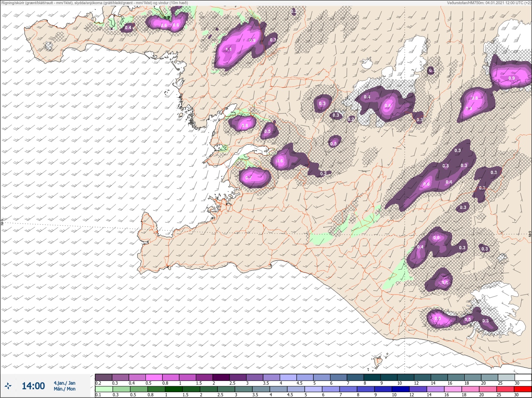This screenshot has width=532, height=398.
Task: Click the "1.1" snowfall value on the map
Action: (229, 50)
